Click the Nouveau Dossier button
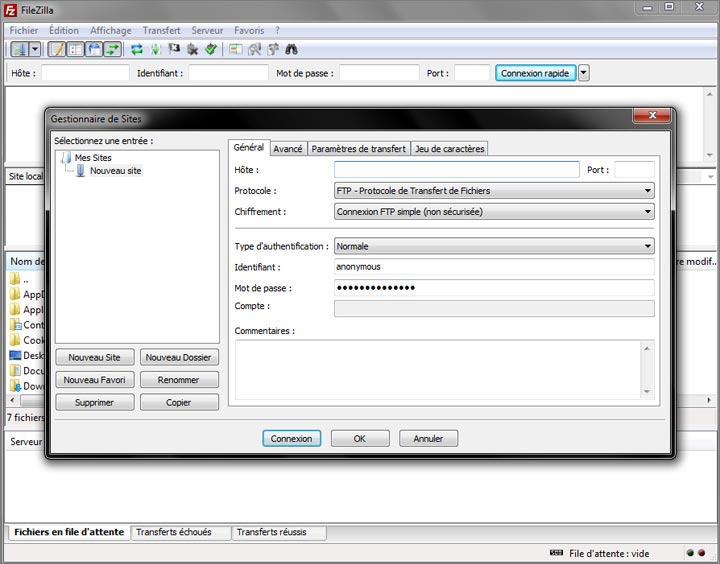Image resolution: width=720 pixels, height=564 pixels. 179,357
